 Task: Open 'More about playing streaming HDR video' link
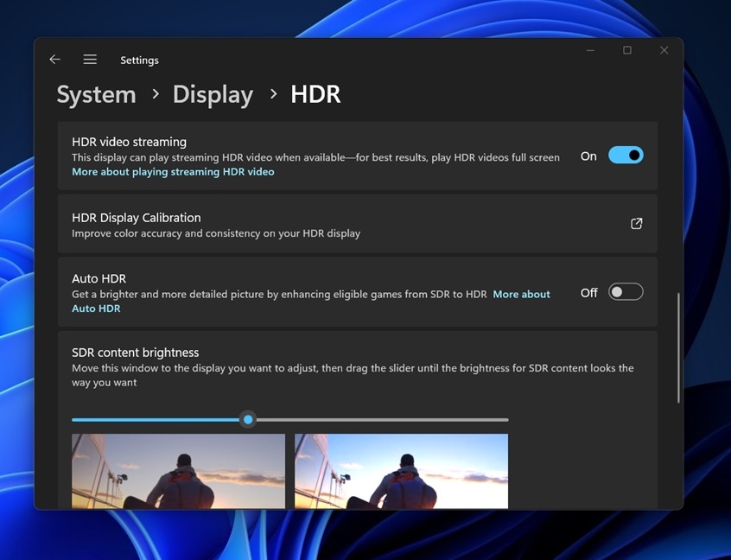[x=173, y=171]
